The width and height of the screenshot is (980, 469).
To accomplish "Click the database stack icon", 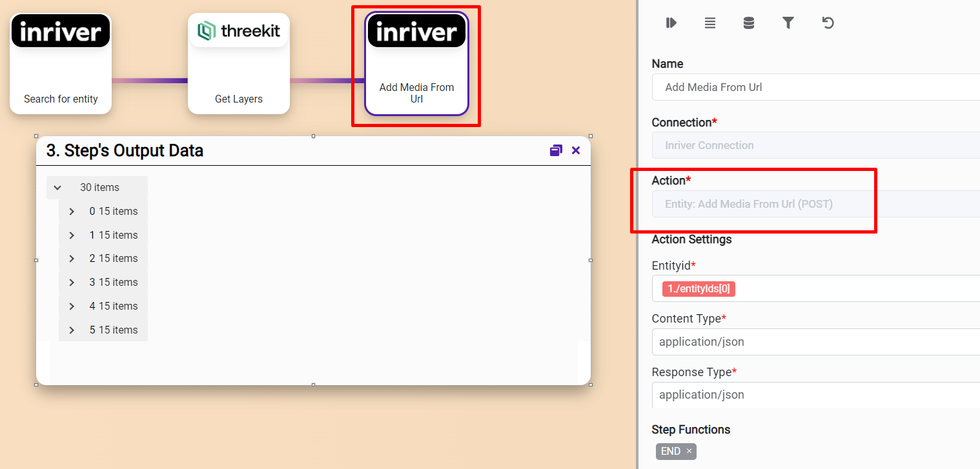I will (x=748, y=23).
